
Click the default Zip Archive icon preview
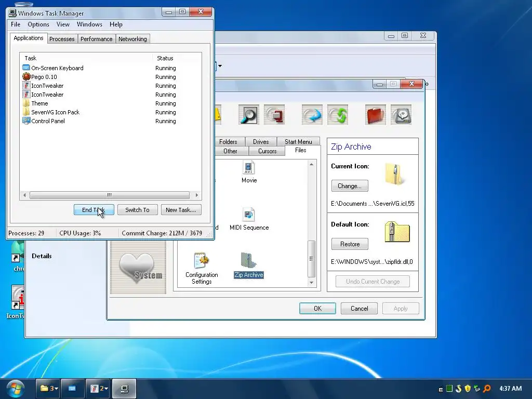(397, 232)
